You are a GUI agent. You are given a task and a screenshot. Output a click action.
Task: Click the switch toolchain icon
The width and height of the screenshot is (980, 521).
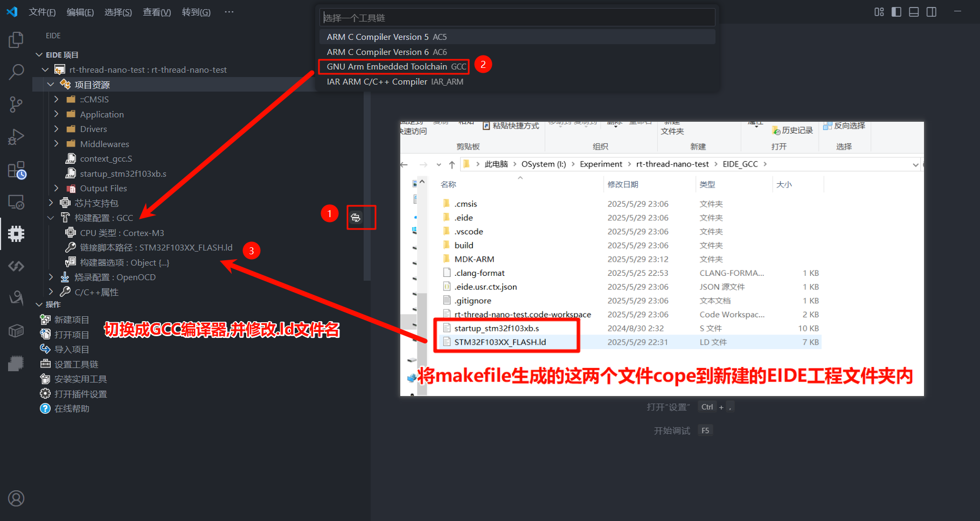click(x=356, y=218)
